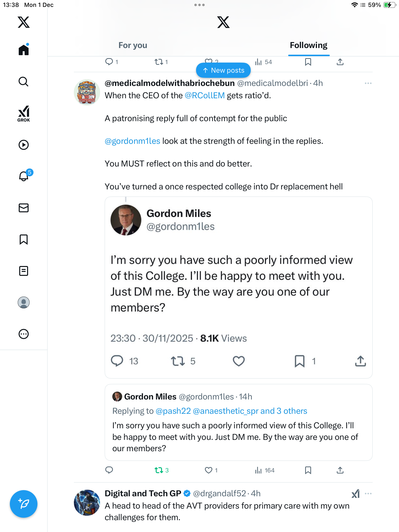
Task: Open Bookmarks in the sidebar
Action: click(x=24, y=239)
